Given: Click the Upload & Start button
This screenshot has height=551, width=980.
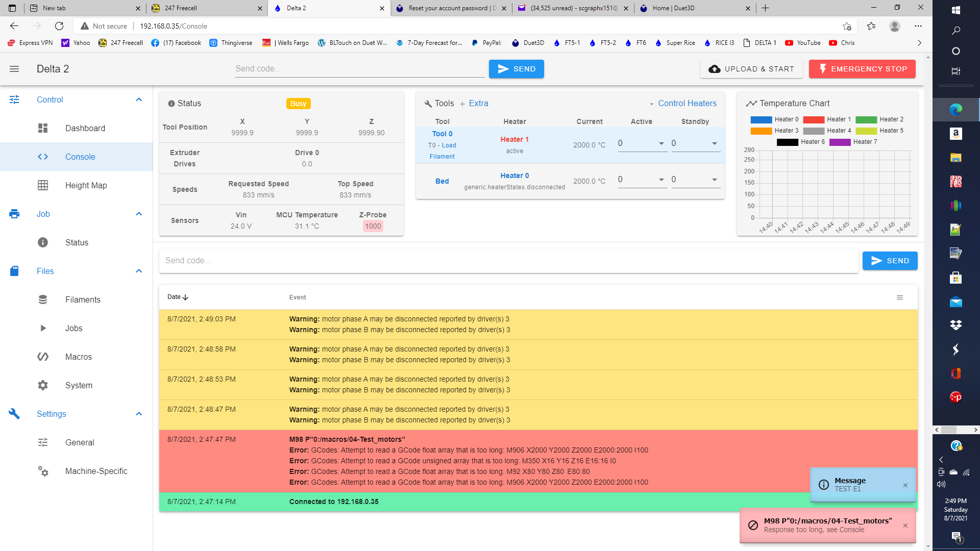Looking at the screenshot, I should click(751, 69).
